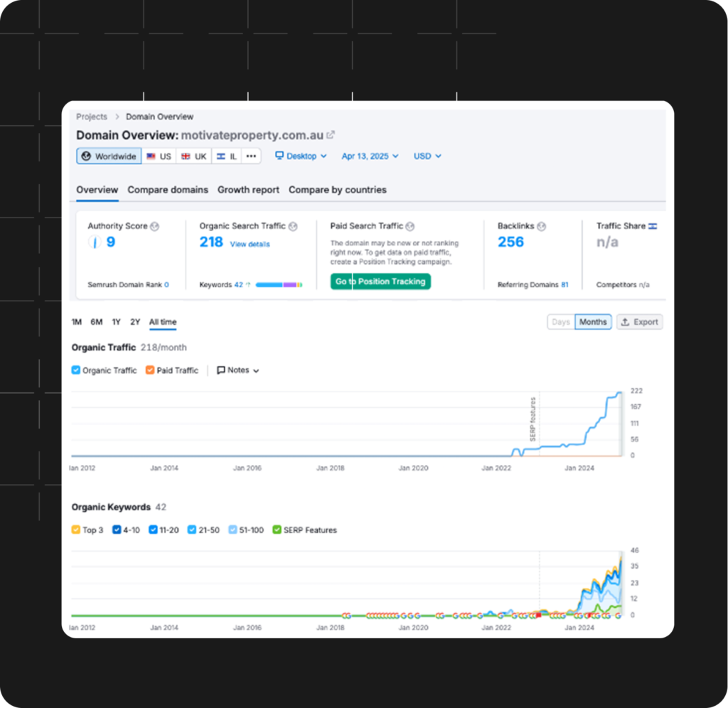Click the Go to Position Tracking button
728x708 pixels.
point(380,281)
